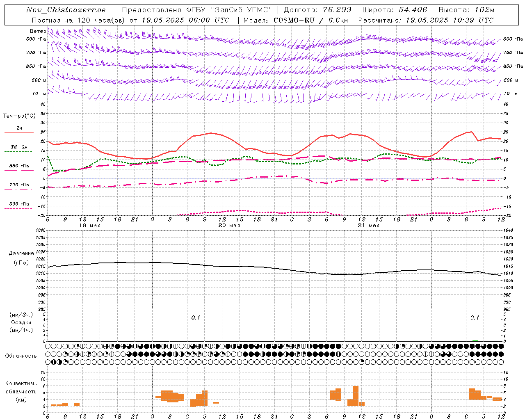Click the Давление pressure panel label

click(21, 253)
